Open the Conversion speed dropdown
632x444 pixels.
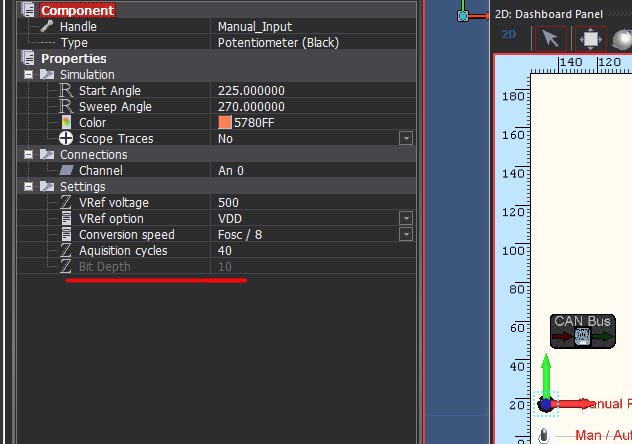coord(406,234)
